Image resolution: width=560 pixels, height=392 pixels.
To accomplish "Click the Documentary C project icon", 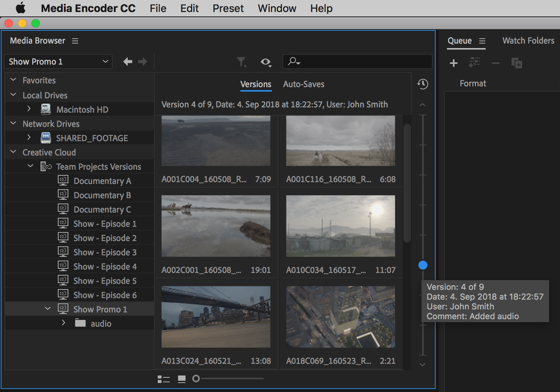I will click(x=63, y=209).
